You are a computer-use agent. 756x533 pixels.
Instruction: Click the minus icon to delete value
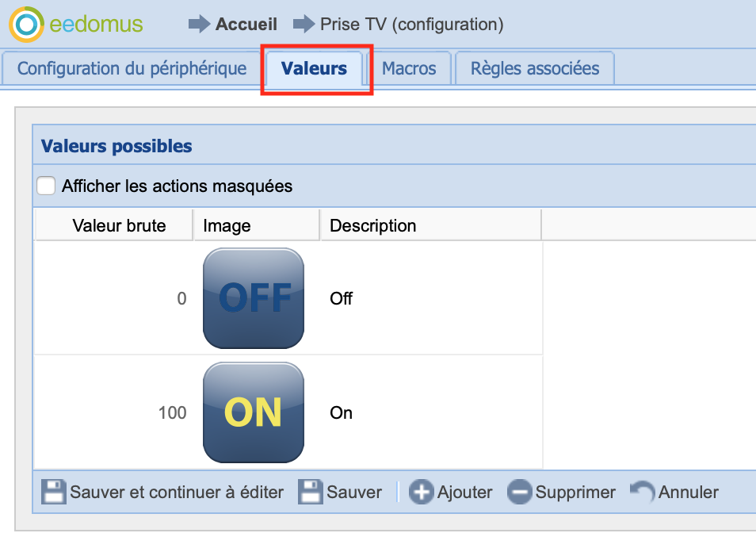pos(519,493)
